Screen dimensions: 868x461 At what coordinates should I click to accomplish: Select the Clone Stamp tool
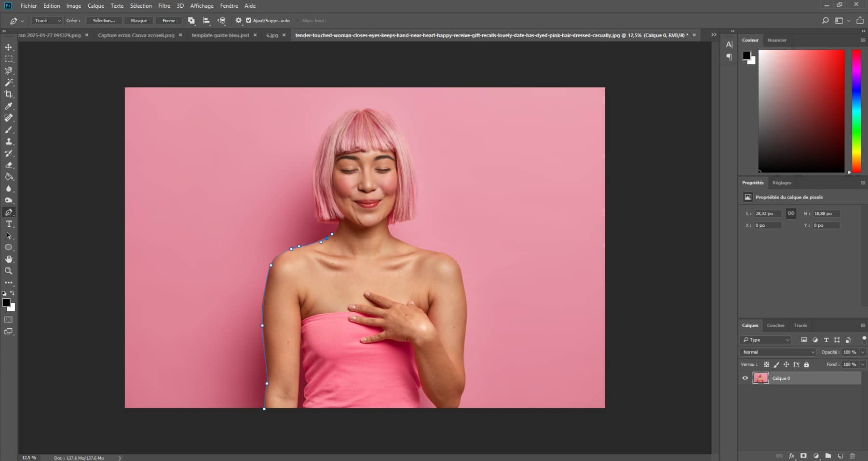tap(9, 141)
